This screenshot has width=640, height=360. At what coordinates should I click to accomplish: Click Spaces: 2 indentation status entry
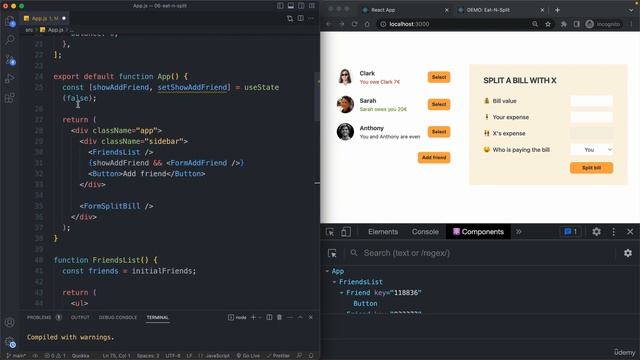pyautogui.click(x=148, y=356)
